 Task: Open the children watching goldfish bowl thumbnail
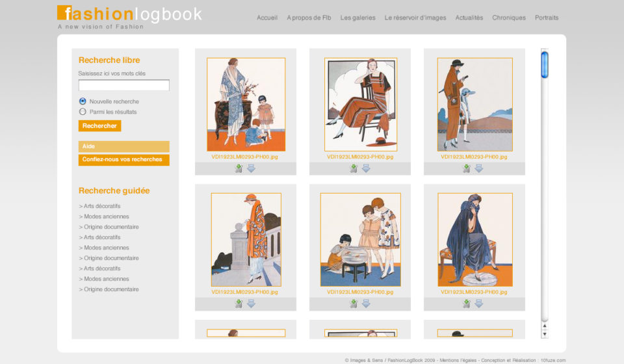pos(361,239)
